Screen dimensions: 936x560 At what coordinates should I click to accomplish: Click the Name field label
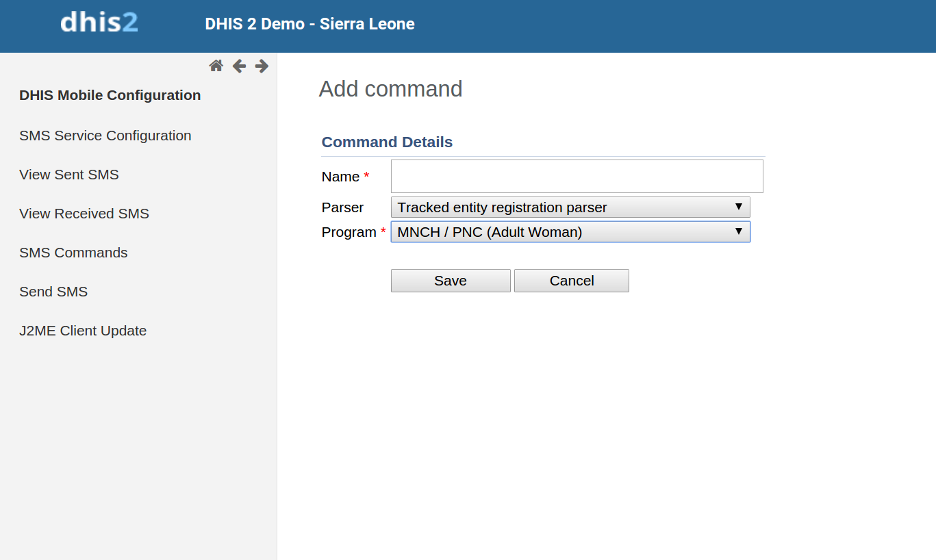click(340, 177)
